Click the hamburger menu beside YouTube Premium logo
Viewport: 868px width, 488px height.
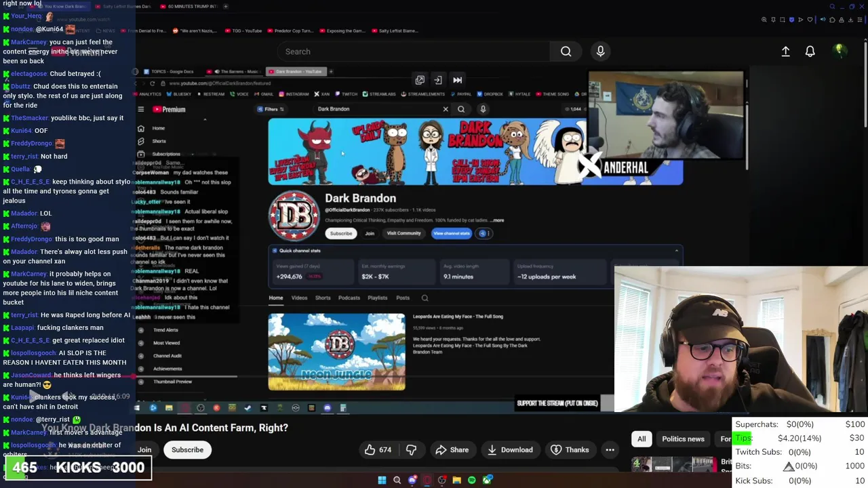[x=141, y=109]
